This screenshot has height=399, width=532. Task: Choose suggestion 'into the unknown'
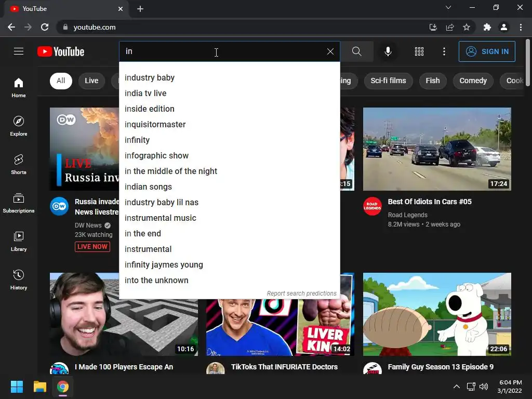(x=229, y=281)
